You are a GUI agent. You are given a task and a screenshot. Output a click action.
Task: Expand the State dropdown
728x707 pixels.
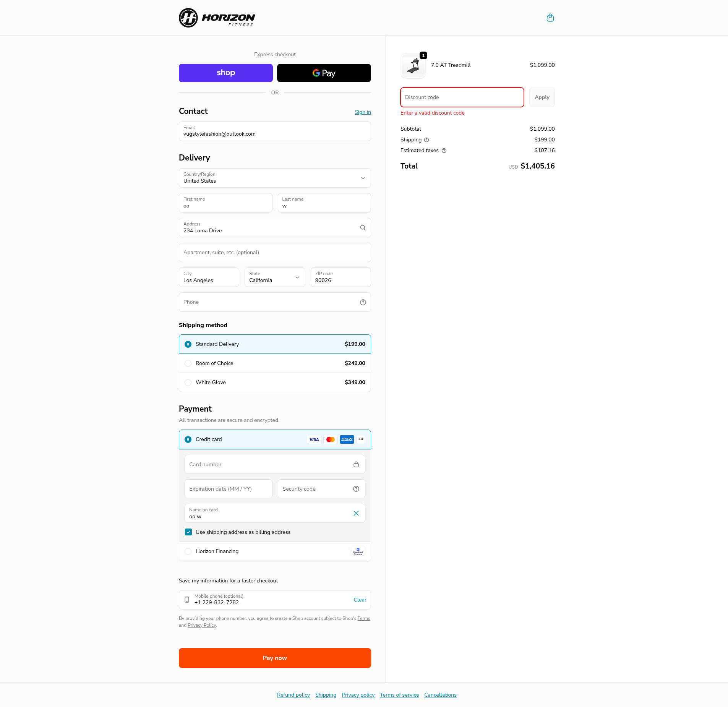274,277
